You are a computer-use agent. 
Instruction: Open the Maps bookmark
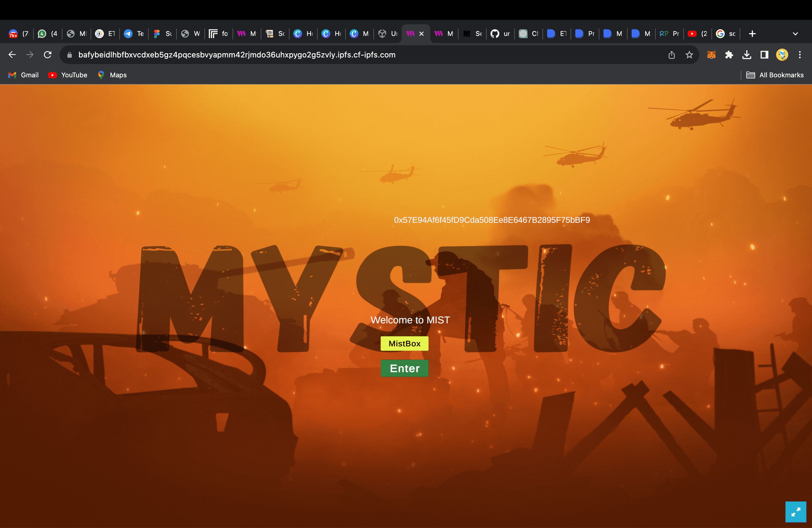pyautogui.click(x=112, y=75)
